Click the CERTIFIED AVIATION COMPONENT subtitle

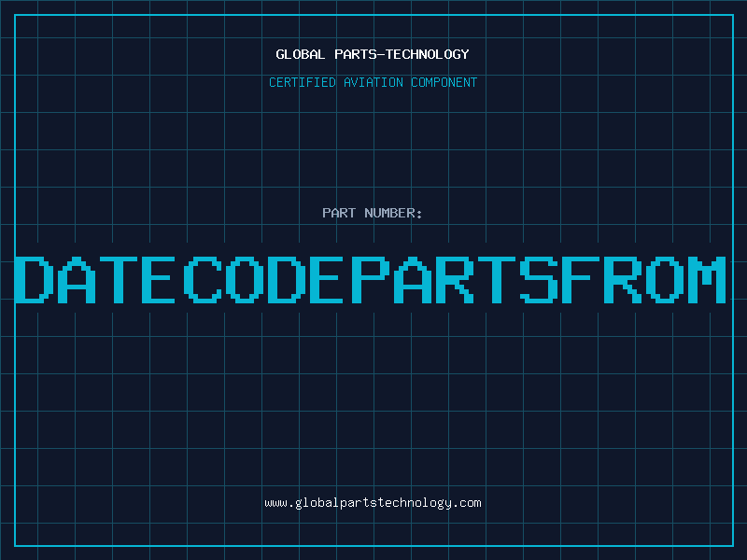click(x=373, y=82)
